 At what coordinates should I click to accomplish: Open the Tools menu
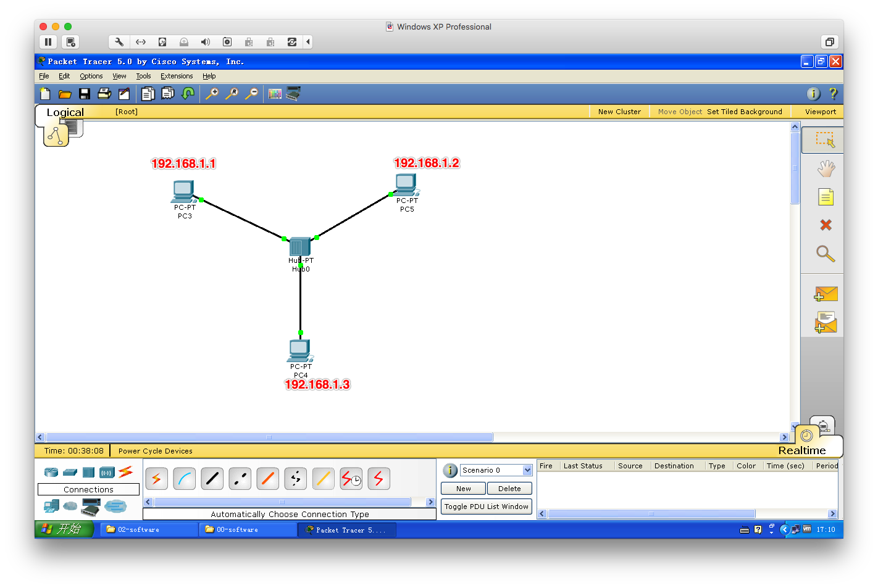tap(143, 77)
